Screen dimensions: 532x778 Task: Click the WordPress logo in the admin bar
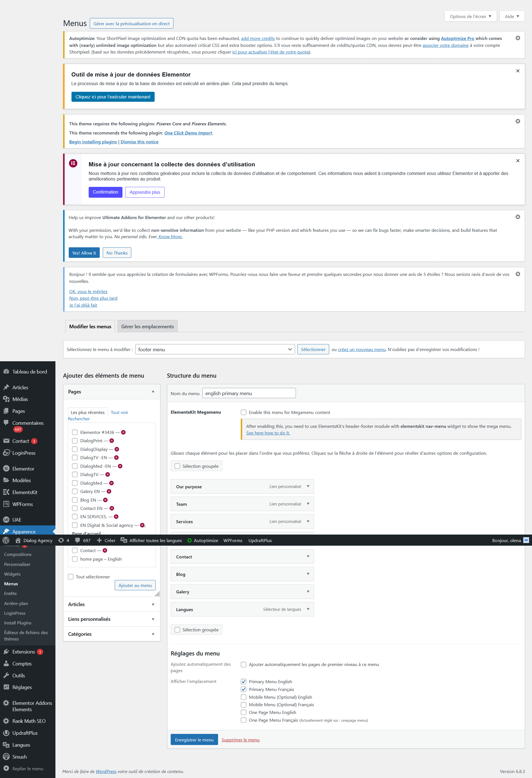pyautogui.click(x=6, y=540)
